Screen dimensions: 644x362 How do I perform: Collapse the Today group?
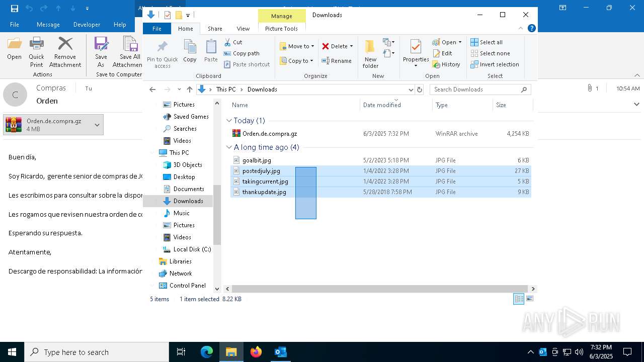pos(229,121)
